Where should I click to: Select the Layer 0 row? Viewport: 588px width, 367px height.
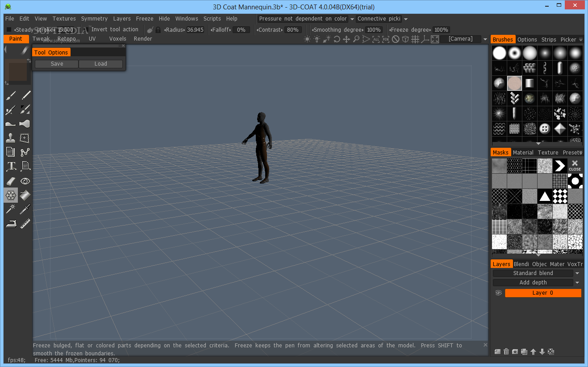point(543,293)
